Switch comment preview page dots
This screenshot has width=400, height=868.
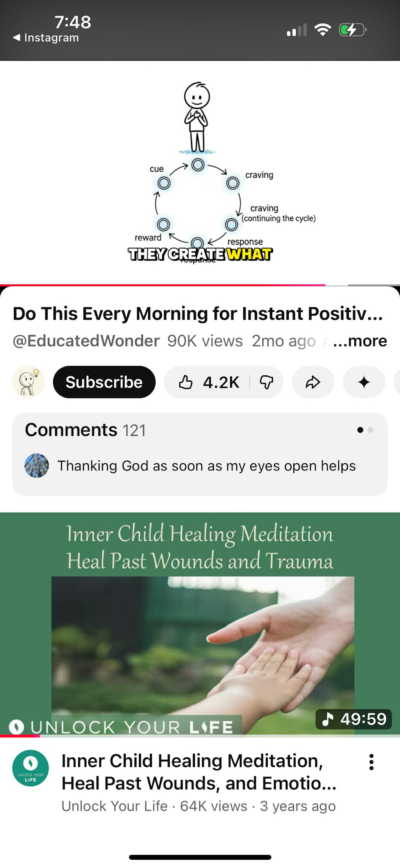[365, 430]
